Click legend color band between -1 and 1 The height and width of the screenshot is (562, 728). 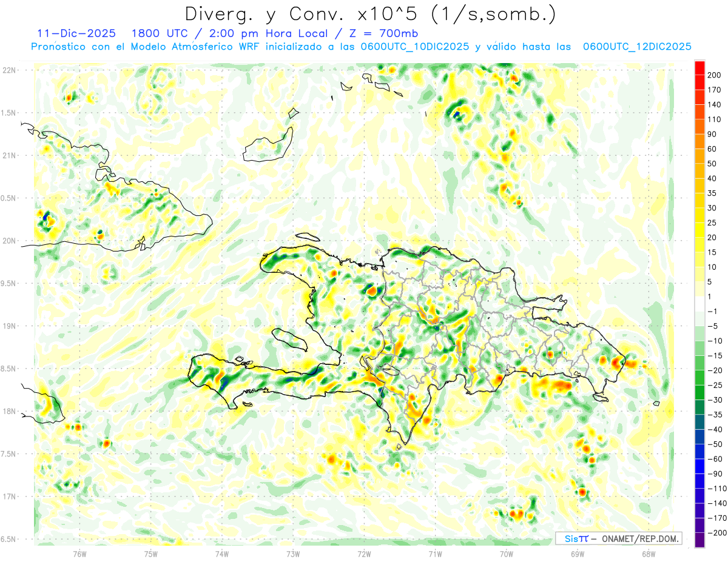click(x=699, y=304)
